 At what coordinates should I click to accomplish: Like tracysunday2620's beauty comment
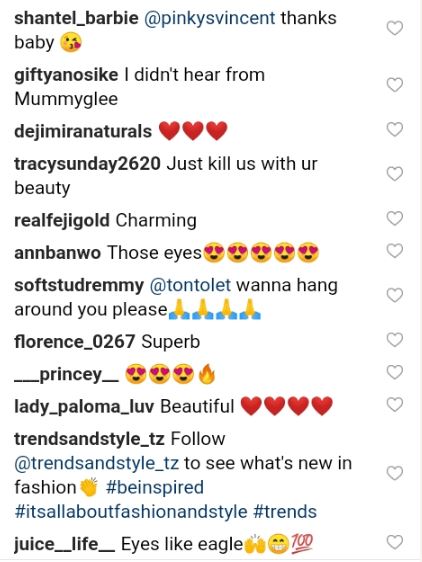pyautogui.click(x=395, y=174)
